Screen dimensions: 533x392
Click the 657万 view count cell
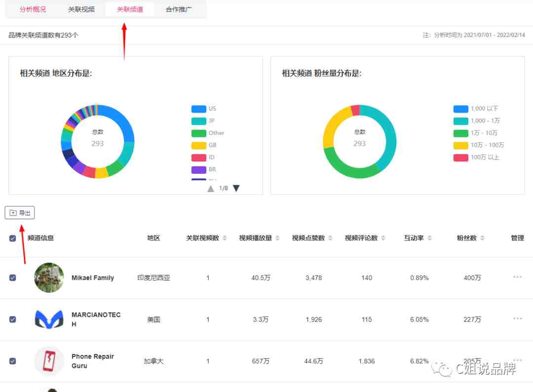[261, 361]
